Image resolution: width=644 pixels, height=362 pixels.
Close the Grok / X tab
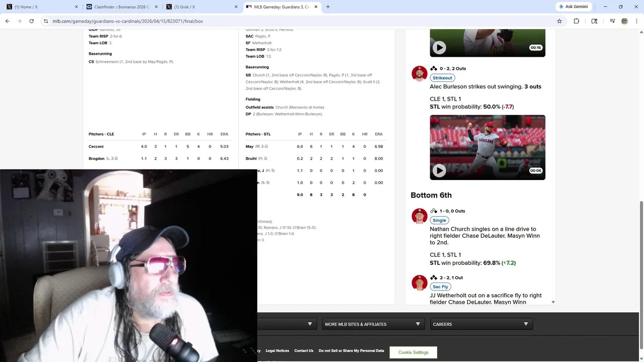point(236,7)
